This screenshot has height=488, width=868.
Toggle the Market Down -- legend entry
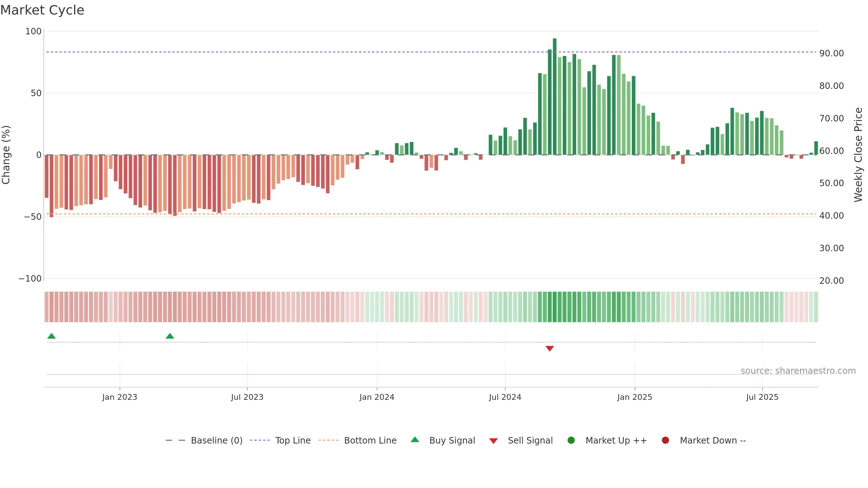tap(704, 440)
